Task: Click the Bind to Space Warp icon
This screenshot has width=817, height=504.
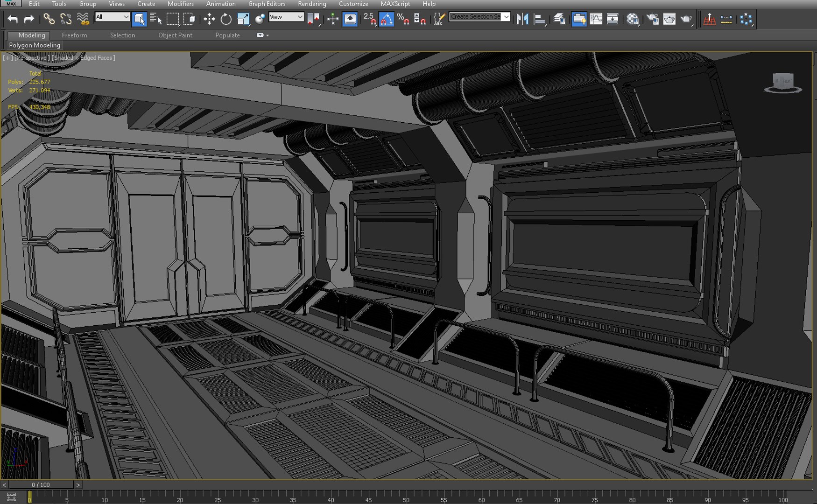Action: (83, 19)
